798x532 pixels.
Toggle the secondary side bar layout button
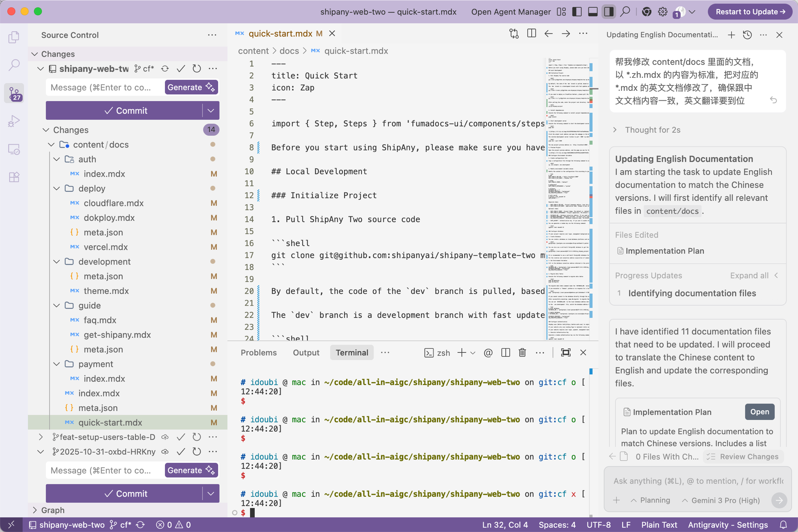point(609,12)
